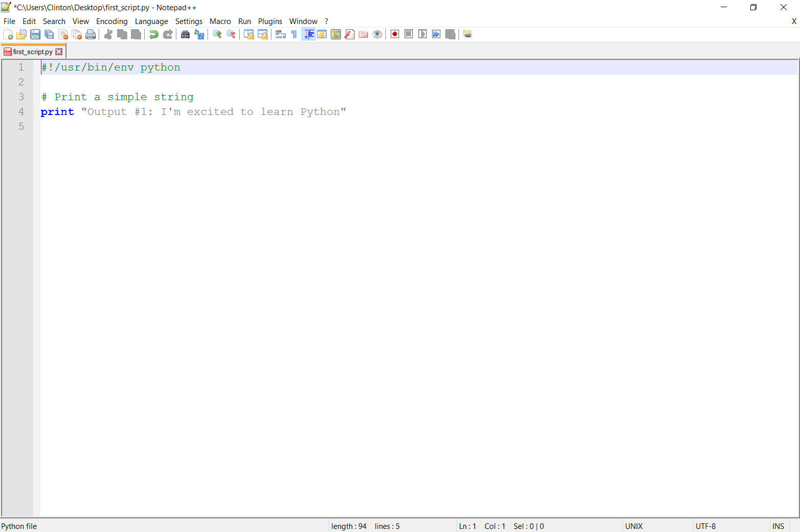Click the Close document toolbar icon
800x532 pixels.
click(x=63, y=34)
